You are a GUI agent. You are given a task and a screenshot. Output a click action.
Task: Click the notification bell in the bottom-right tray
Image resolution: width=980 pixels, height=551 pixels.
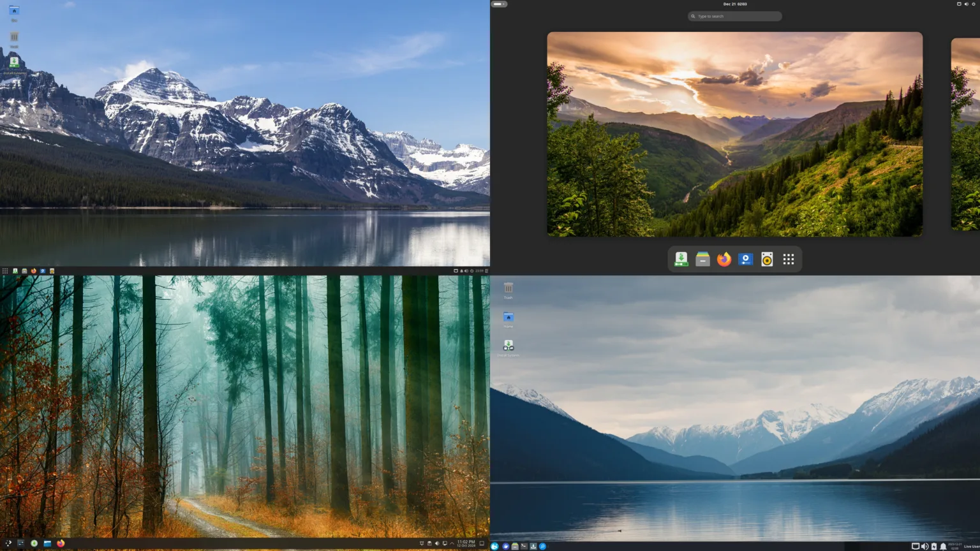tap(944, 546)
